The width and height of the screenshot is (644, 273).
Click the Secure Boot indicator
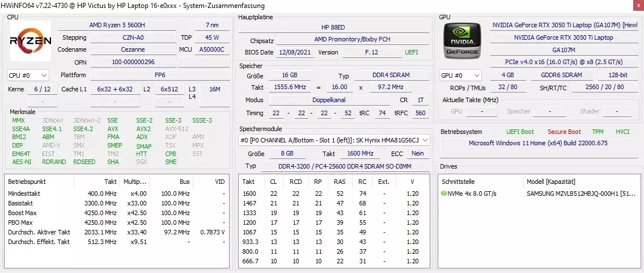pos(563,132)
